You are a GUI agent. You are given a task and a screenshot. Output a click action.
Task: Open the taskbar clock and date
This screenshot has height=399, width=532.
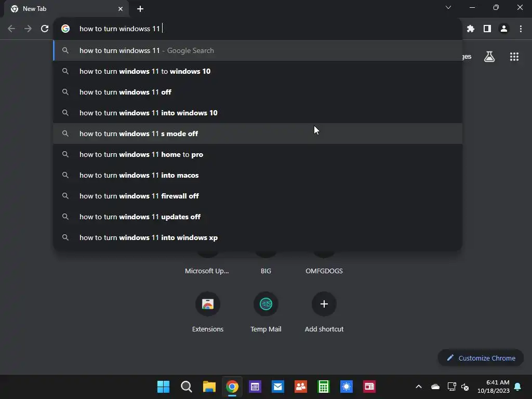coord(494,387)
